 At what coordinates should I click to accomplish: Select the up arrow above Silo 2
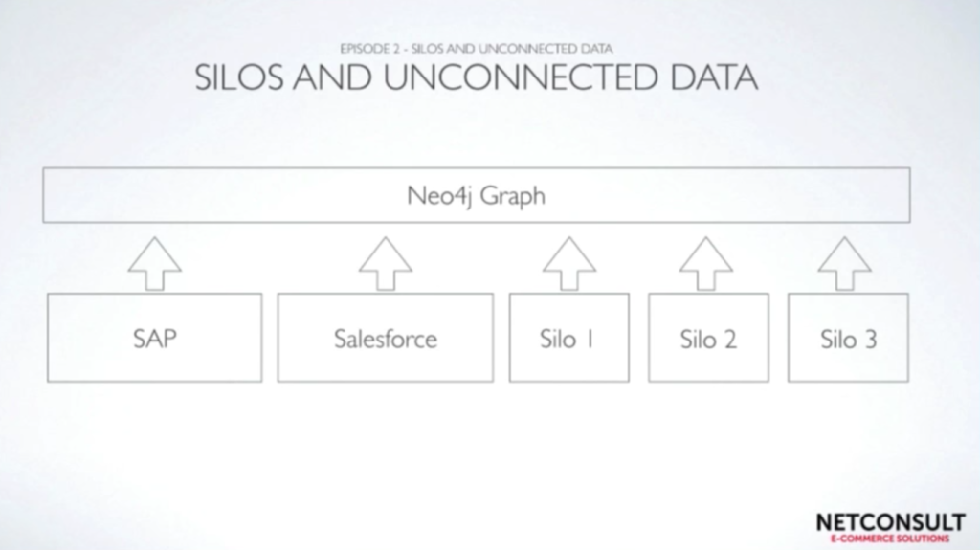pyautogui.click(x=706, y=264)
